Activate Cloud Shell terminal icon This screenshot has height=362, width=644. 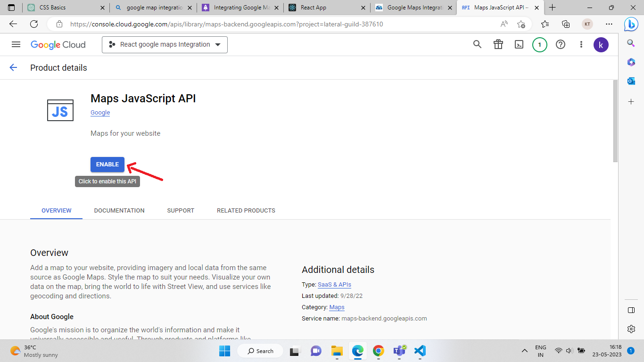click(x=519, y=44)
